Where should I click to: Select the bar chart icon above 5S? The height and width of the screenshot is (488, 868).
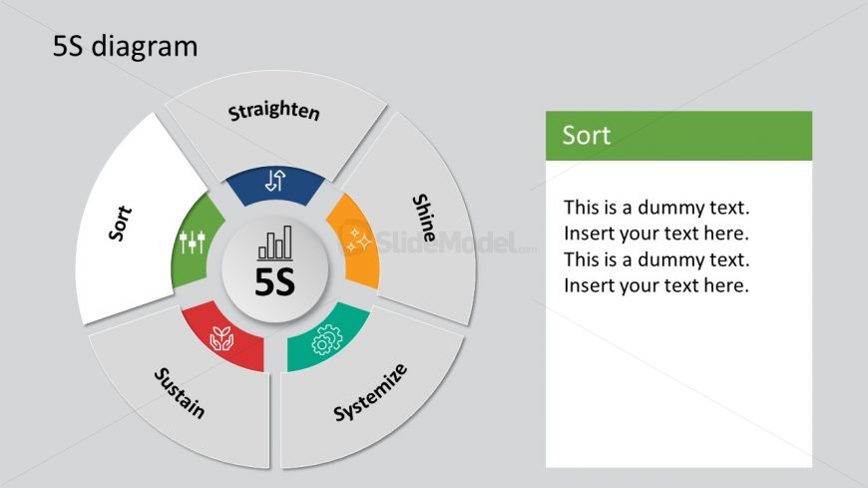tap(275, 243)
